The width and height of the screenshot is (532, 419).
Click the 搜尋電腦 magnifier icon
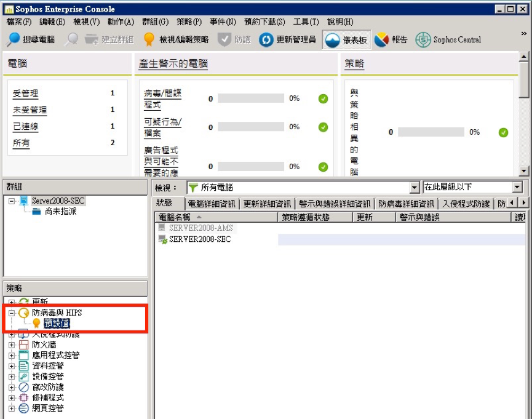13,40
